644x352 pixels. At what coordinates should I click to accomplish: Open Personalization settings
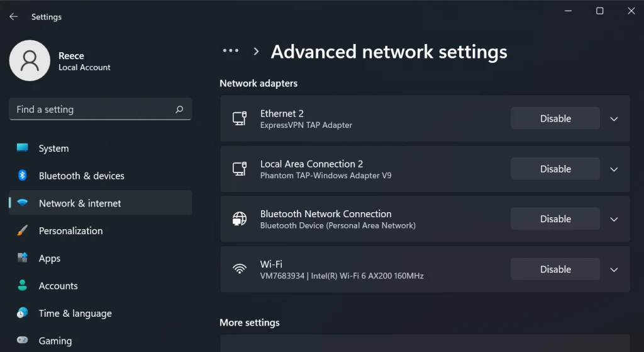70,231
